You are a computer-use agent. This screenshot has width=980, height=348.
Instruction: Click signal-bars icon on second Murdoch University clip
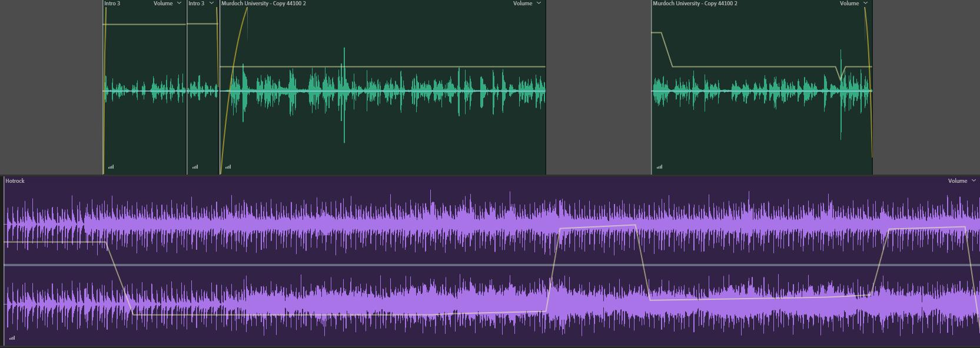(x=659, y=167)
